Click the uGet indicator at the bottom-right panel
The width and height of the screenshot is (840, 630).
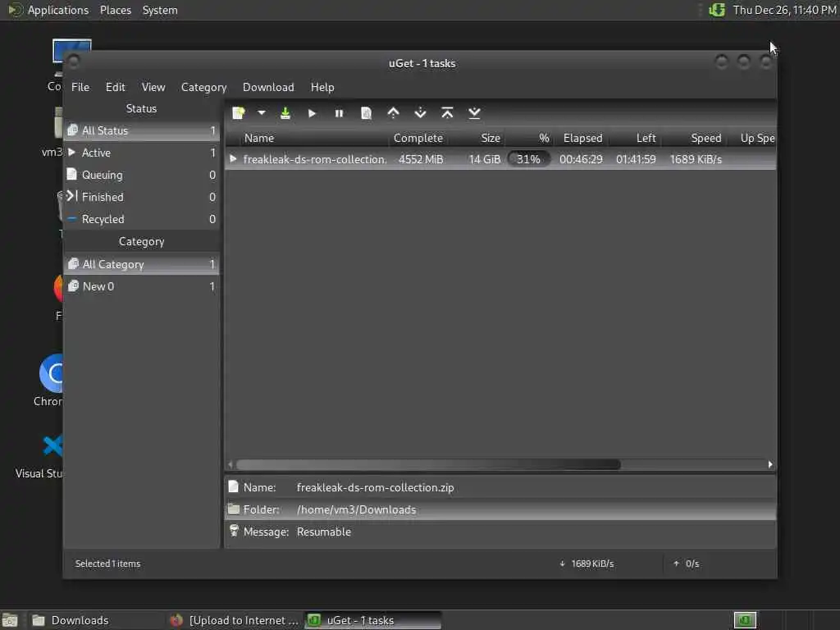coord(745,620)
